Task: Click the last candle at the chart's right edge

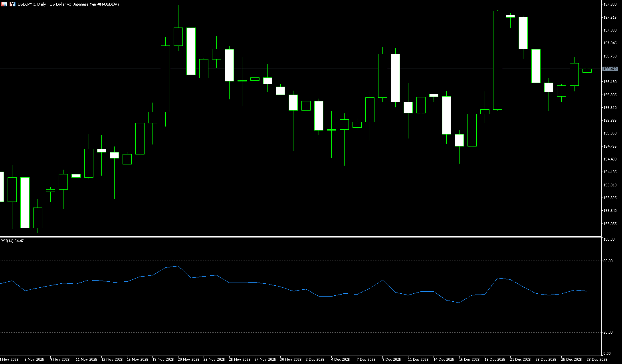Action: [587, 71]
